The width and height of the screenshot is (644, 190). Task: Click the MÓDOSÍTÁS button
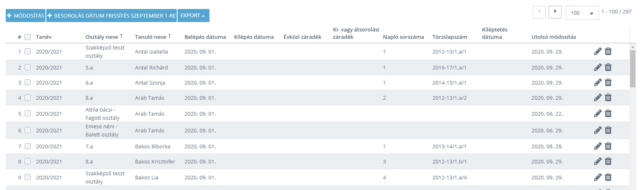26,16
